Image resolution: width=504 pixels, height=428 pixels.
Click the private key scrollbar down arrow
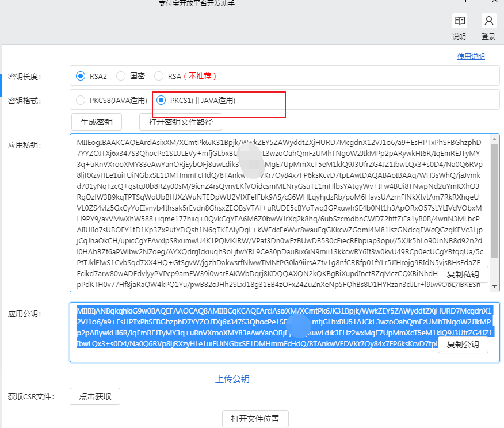coord(494,286)
